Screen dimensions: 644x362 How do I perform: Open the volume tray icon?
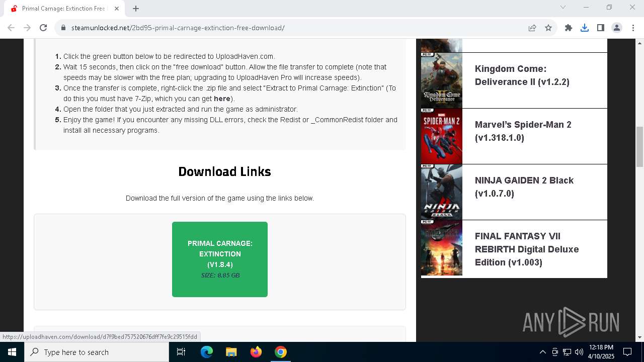pos(579,352)
